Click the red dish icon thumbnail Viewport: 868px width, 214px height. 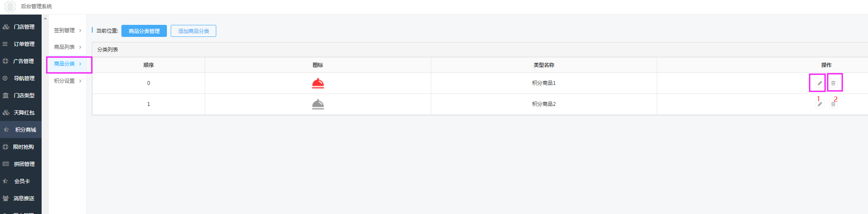(x=318, y=83)
